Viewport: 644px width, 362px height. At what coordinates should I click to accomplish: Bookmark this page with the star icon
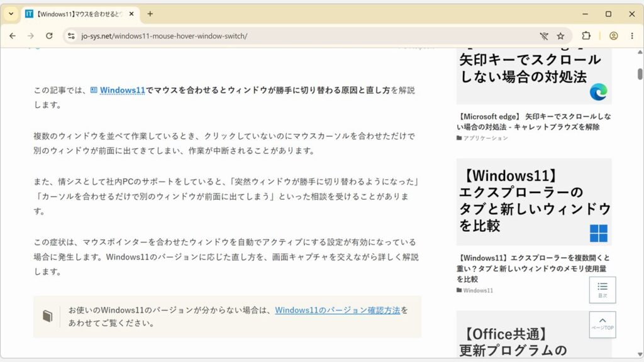(560, 36)
